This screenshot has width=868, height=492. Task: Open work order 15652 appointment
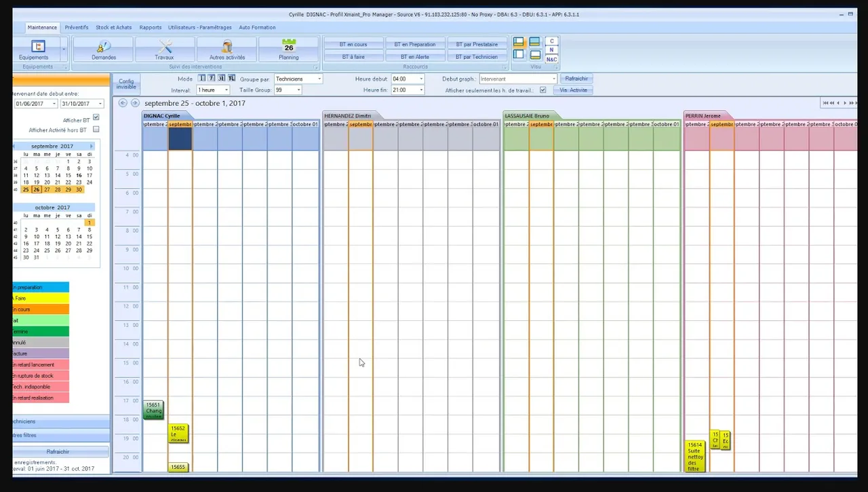click(x=178, y=434)
